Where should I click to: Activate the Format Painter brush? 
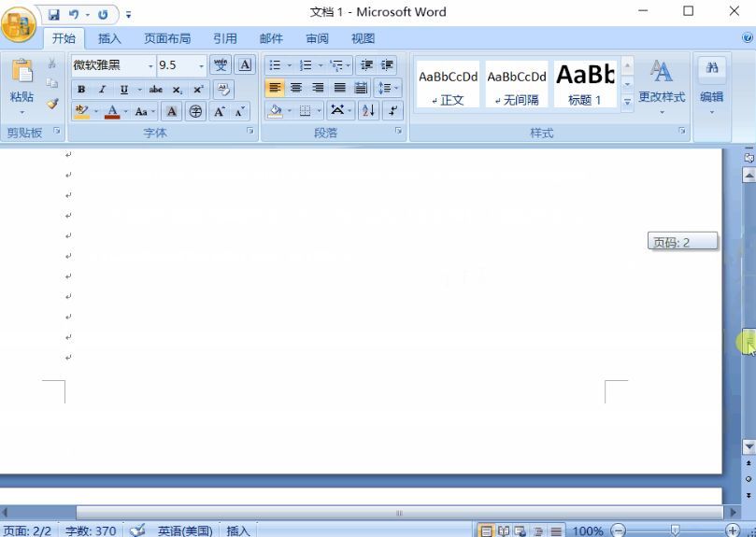(x=52, y=103)
